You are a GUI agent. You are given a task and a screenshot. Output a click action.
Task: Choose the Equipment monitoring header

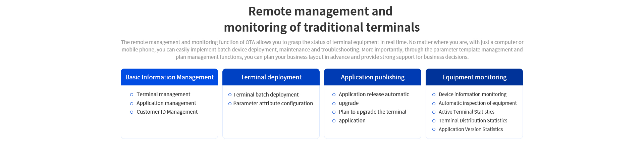coord(474,77)
